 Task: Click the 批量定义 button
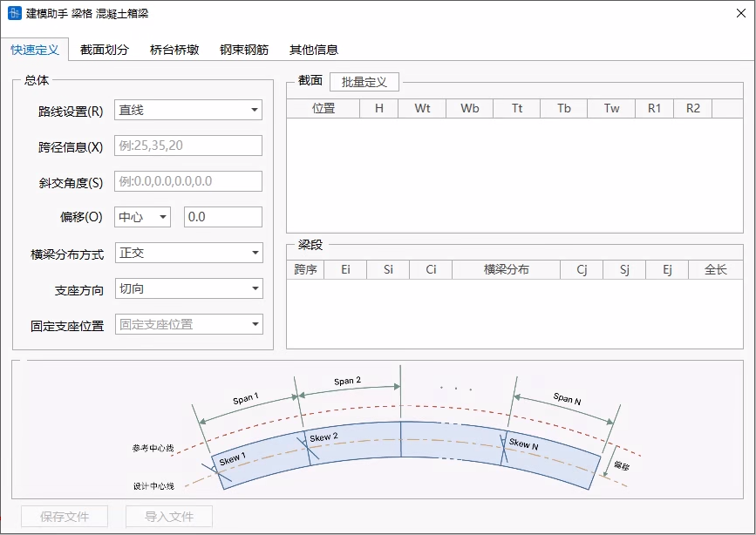click(x=364, y=82)
